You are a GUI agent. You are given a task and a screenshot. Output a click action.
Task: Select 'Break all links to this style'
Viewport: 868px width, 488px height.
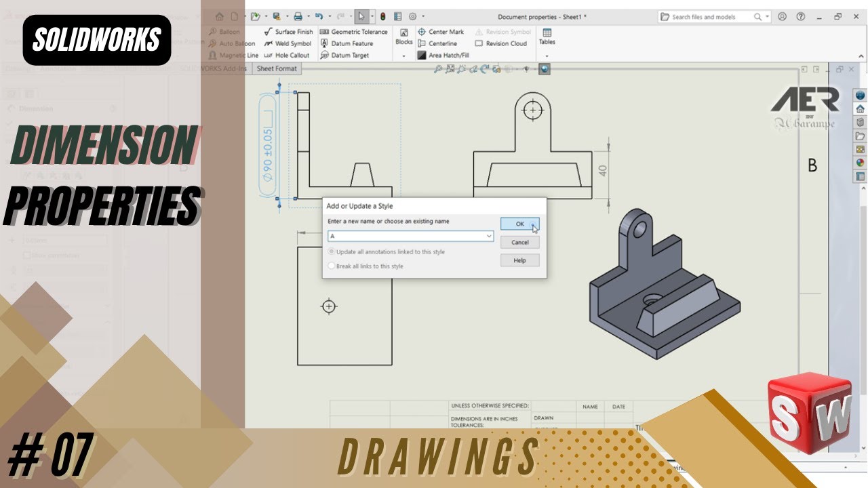click(x=366, y=266)
